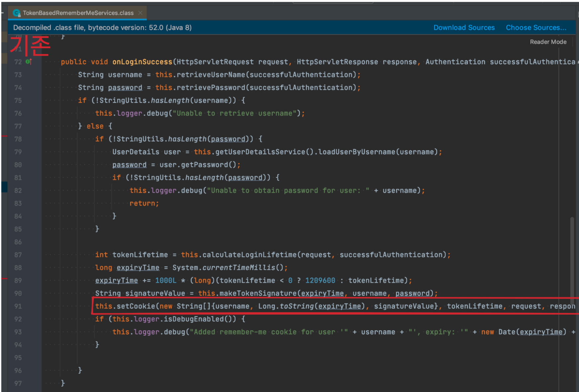Click Download Sources link
579x392 pixels.
(x=464, y=28)
